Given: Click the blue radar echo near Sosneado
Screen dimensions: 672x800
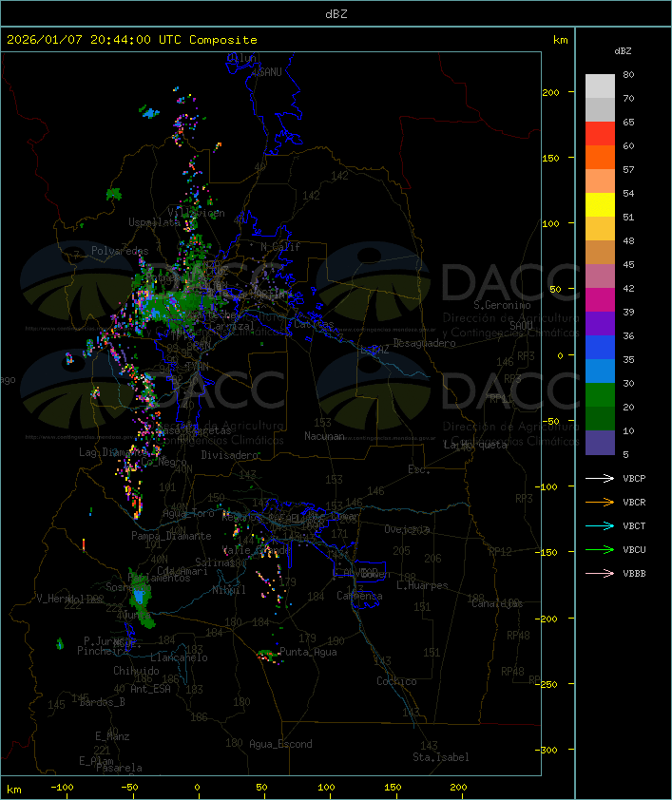Looking at the screenshot, I should point(140,596).
